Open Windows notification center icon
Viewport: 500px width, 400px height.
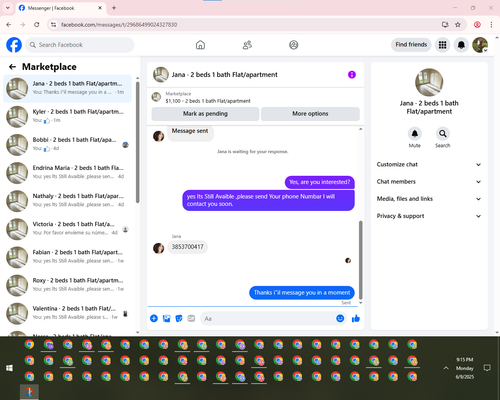click(487, 368)
